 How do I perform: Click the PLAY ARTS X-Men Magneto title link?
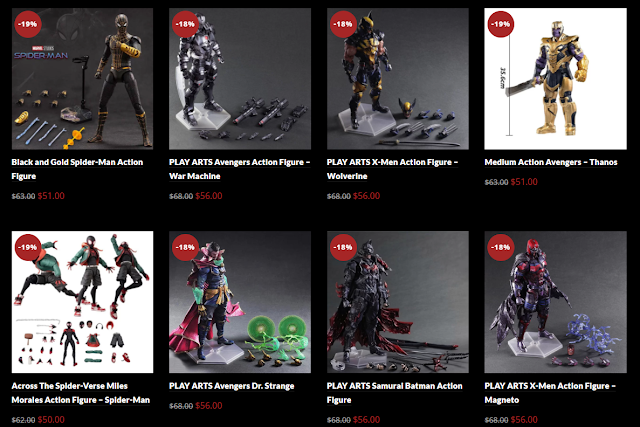pos(550,393)
